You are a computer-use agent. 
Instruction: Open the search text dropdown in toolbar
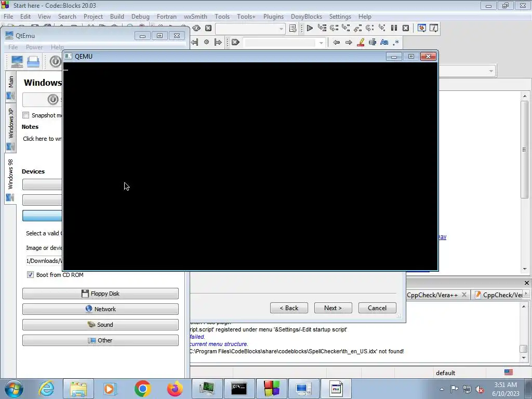pyautogui.click(x=321, y=43)
